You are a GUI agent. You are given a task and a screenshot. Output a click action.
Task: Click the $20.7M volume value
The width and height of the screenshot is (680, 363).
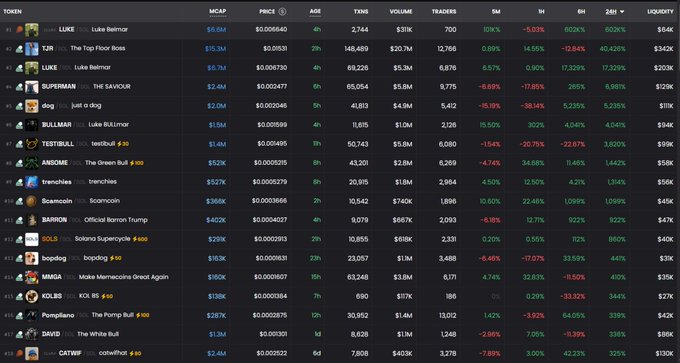coord(401,49)
